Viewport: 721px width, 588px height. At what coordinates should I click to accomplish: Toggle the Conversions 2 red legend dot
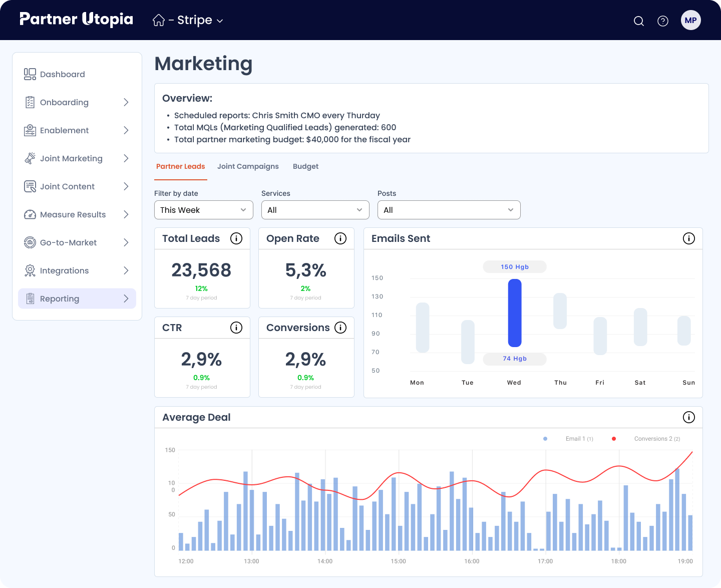click(614, 439)
